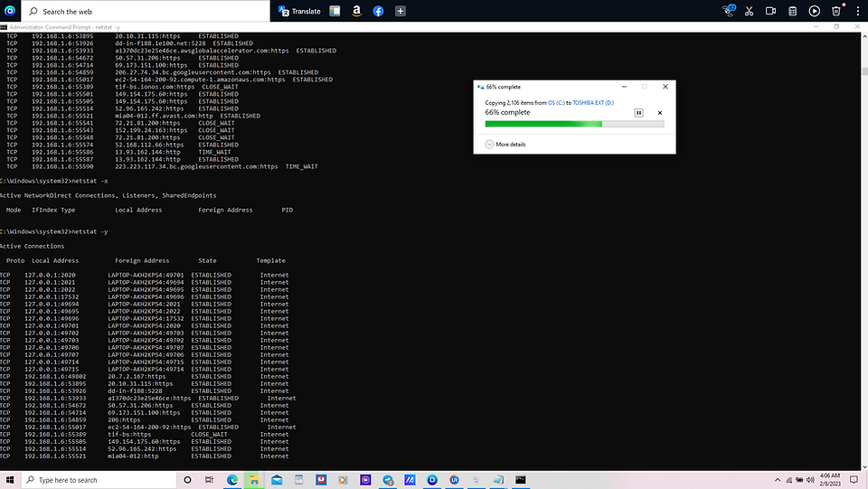Open the purple circle app on taskbar

click(x=365, y=480)
